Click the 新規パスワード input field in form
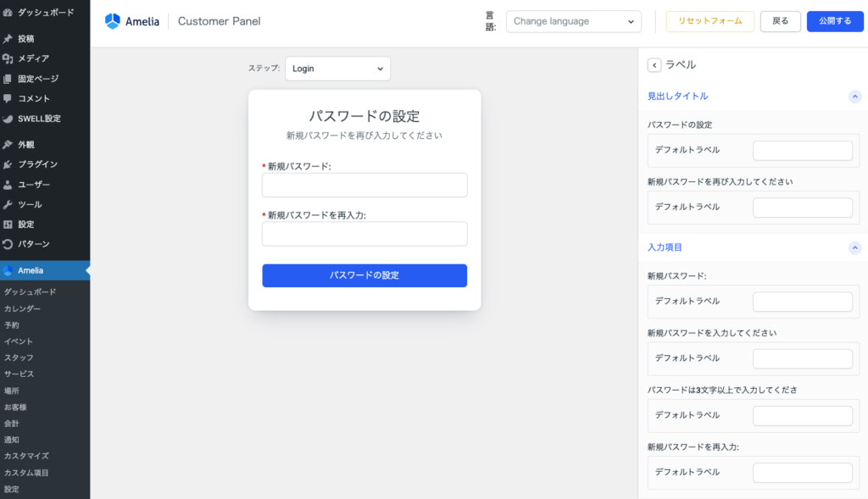The height and width of the screenshot is (499, 868). click(364, 186)
